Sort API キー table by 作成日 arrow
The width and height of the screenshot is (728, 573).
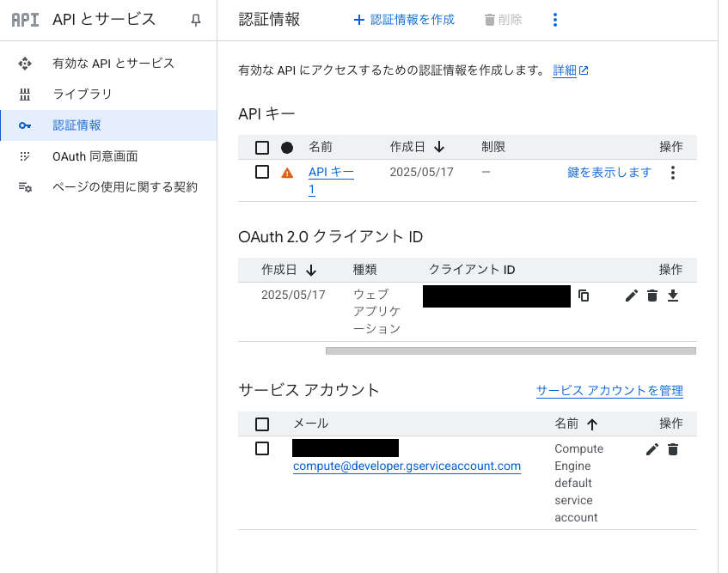click(x=439, y=147)
